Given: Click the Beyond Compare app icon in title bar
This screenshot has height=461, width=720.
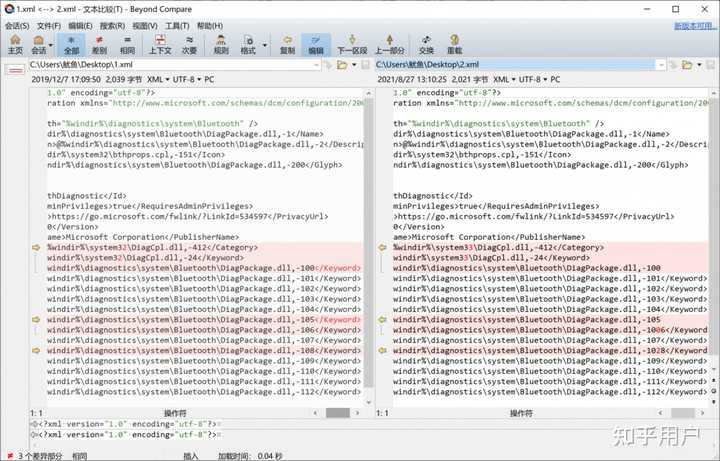Looking at the screenshot, I should pos(9,9).
